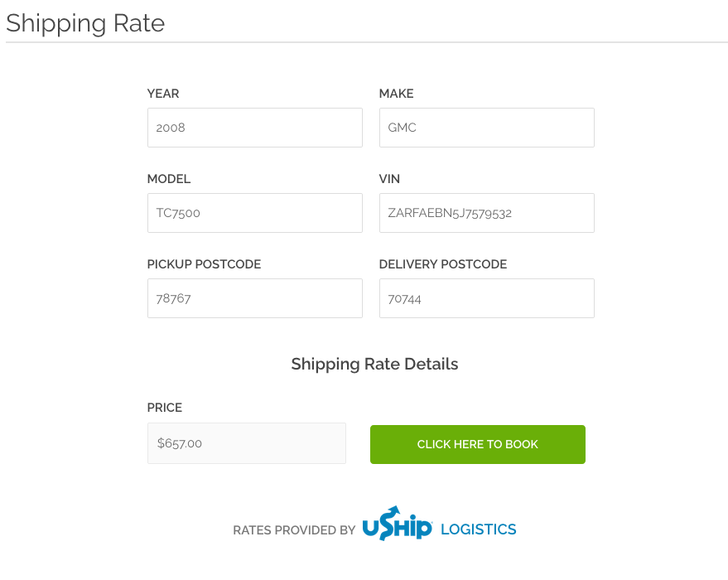Image resolution: width=728 pixels, height=580 pixels.
Task: Click the RATES PROVIDED BY text
Action: point(294,530)
